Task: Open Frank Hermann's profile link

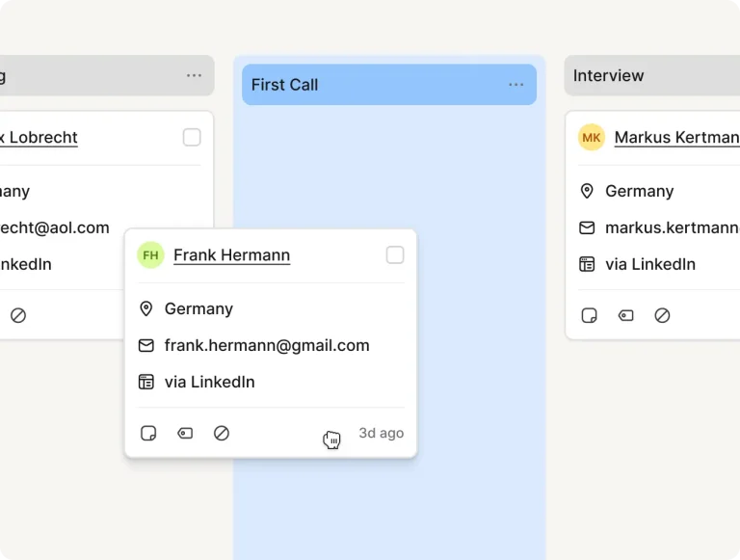Action: (x=231, y=255)
